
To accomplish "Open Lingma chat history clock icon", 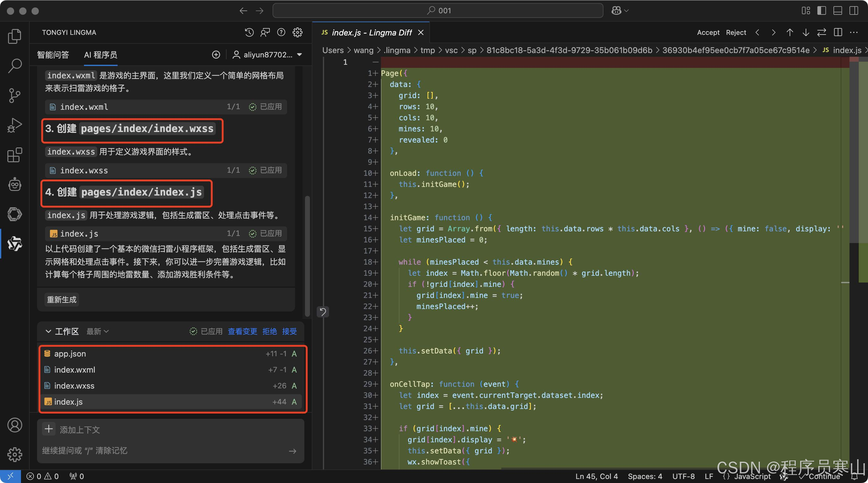I will [249, 32].
